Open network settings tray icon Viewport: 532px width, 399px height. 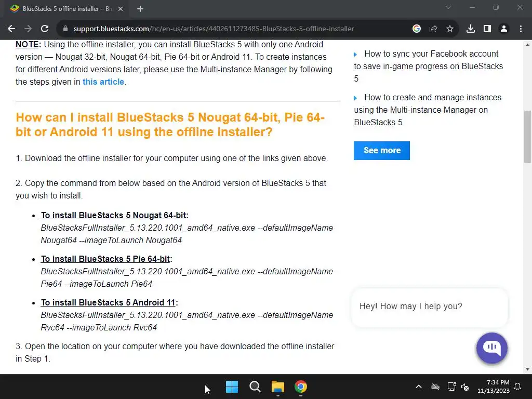[451, 387]
